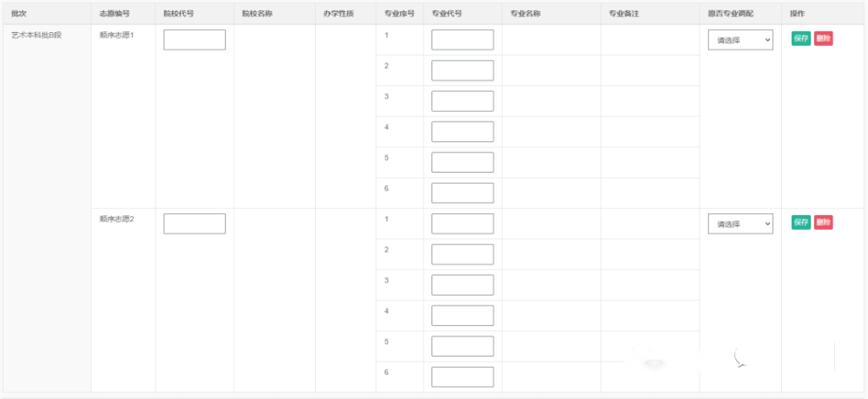Click the 院校代号 input for 顺序志愿1
This screenshot has width=868, height=399.
click(x=194, y=40)
